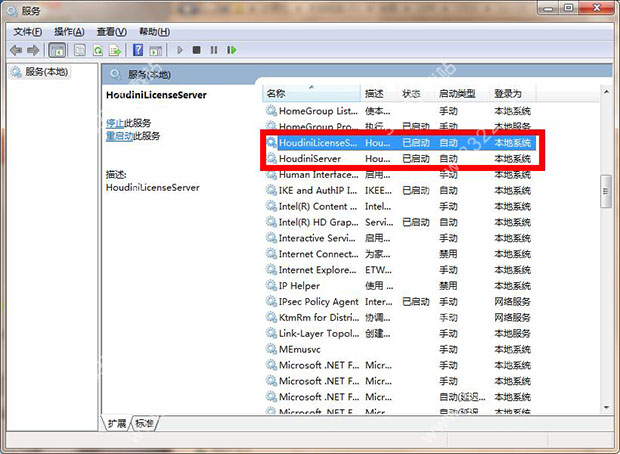Click ETW... description of Internet Explorer row

click(378, 270)
